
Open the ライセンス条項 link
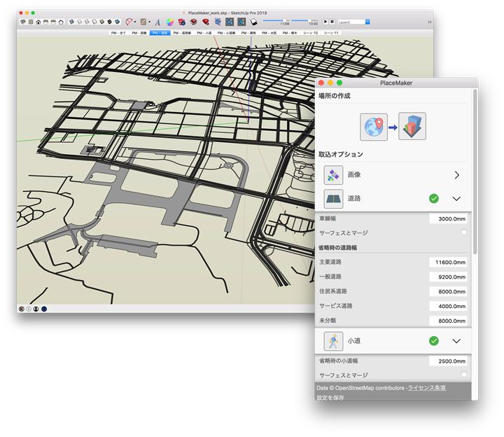pyautogui.click(x=426, y=388)
